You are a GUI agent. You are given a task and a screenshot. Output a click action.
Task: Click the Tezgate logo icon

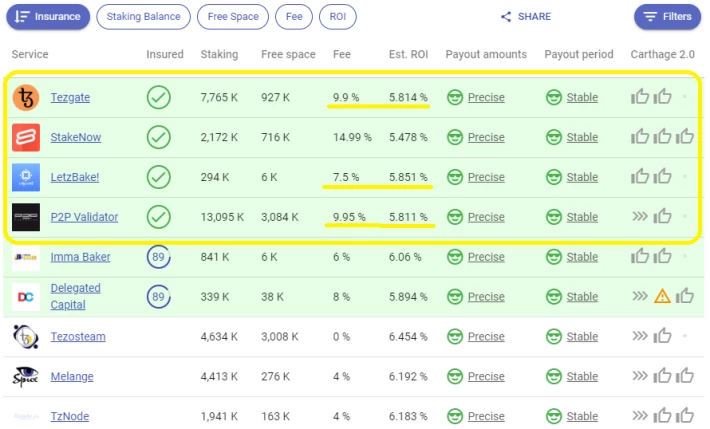(x=26, y=97)
